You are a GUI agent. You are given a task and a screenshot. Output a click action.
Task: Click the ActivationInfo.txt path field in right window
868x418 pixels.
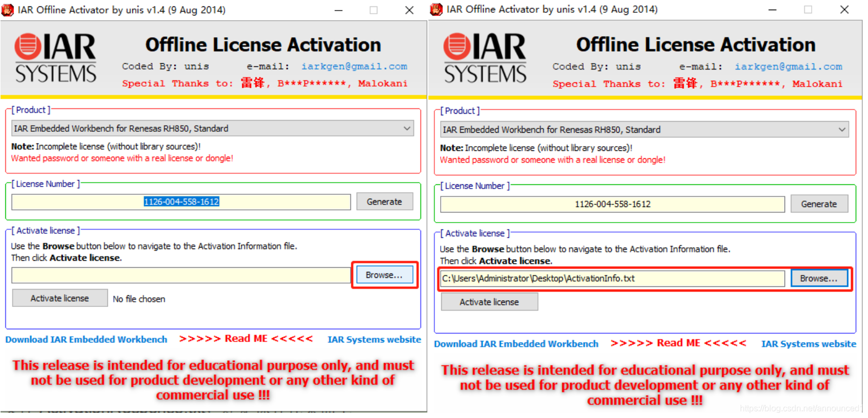(x=612, y=278)
